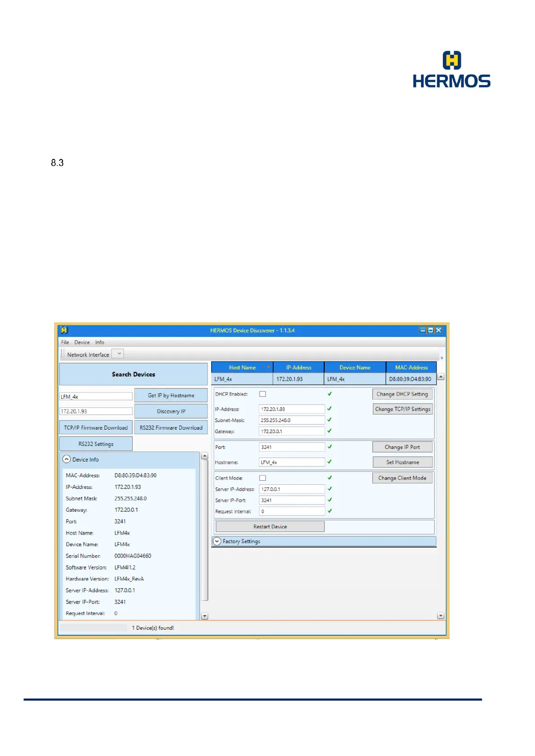Click green checkmark beside Gateway field

[x=330, y=431]
